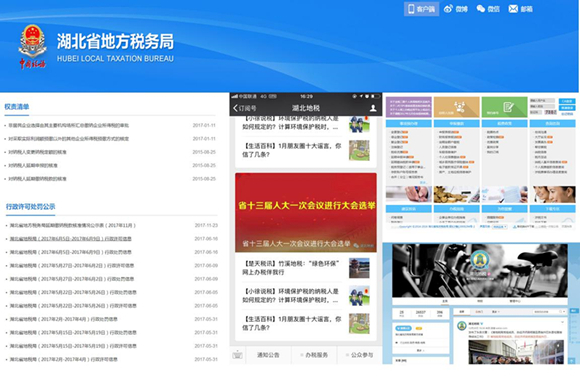Viewport: 580px width, 378px height.
Task: Tap thumbnail beside lower 【生活百科】 article
Action: pos(359,323)
